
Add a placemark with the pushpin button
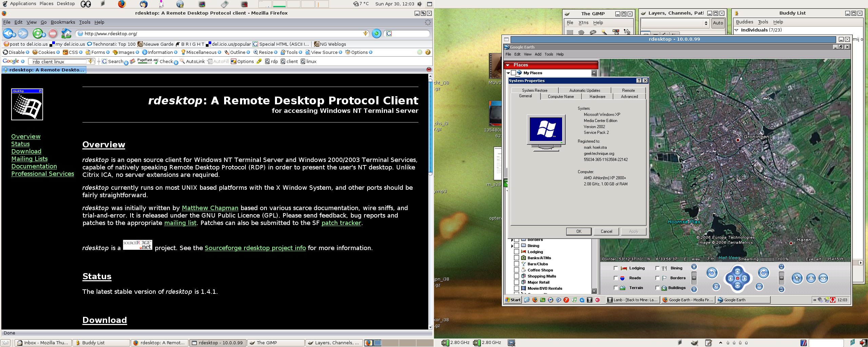[x=797, y=278]
